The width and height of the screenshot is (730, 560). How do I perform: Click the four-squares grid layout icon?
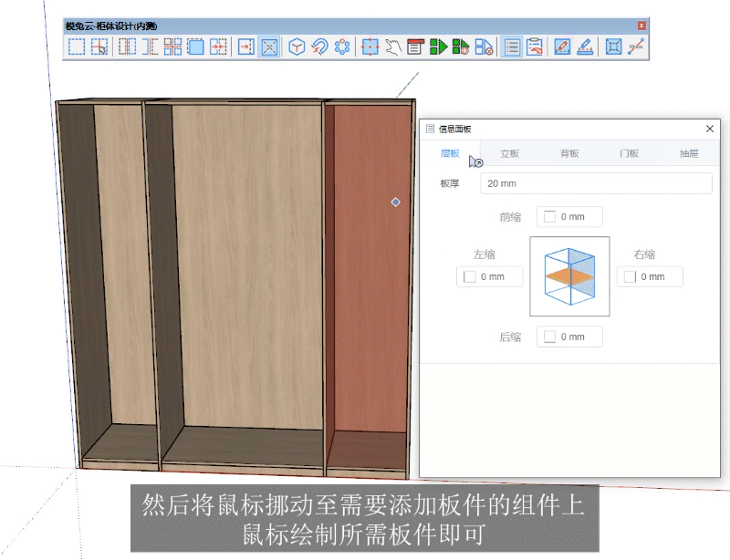pos(172,47)
